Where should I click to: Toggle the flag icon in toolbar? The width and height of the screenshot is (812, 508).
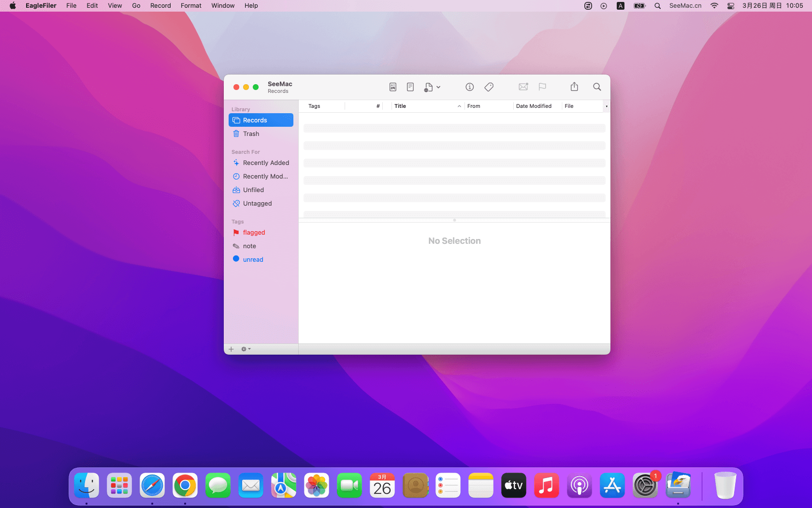[x=542, y=87]
